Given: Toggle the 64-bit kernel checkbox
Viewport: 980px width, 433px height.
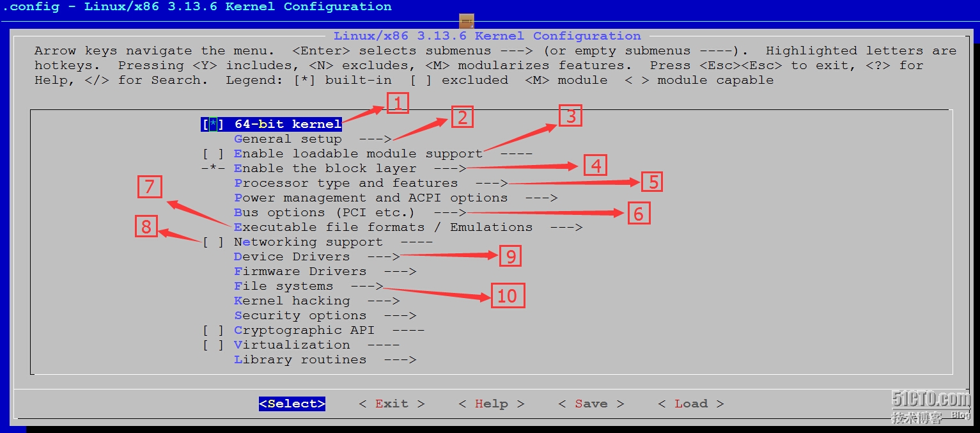Looking at the screenshot, I should [x=213, y=124].
